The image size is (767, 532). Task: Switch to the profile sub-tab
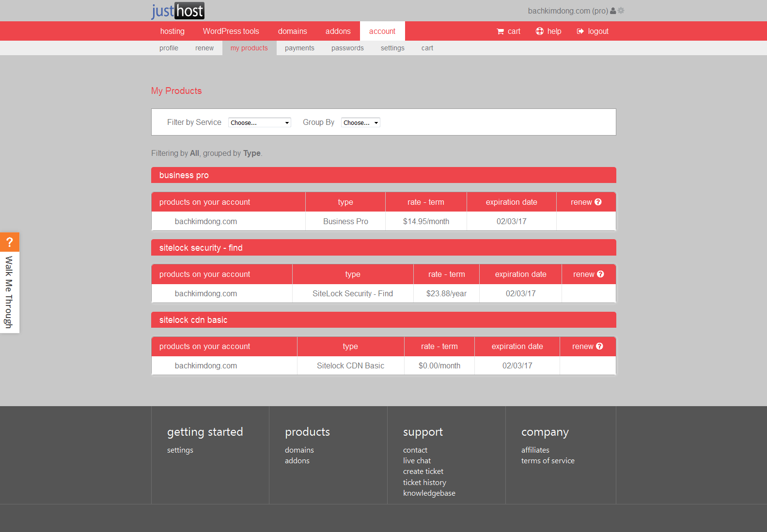coord(169,48)
